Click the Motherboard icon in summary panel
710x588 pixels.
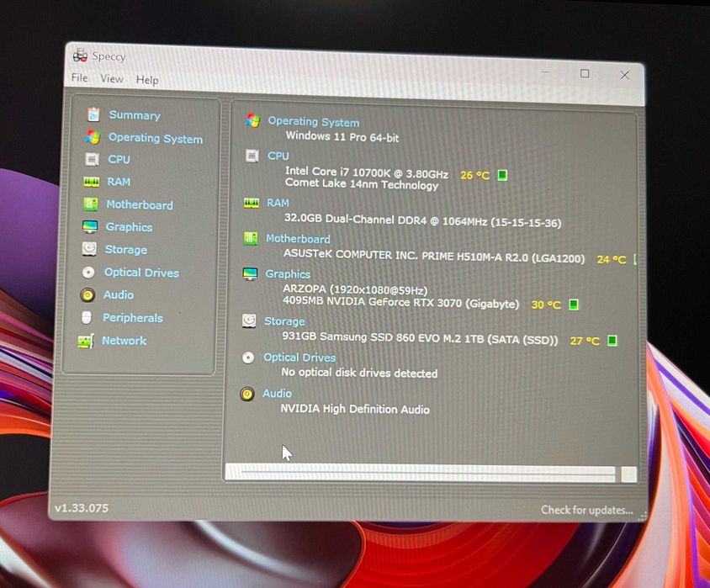point(251,238)
